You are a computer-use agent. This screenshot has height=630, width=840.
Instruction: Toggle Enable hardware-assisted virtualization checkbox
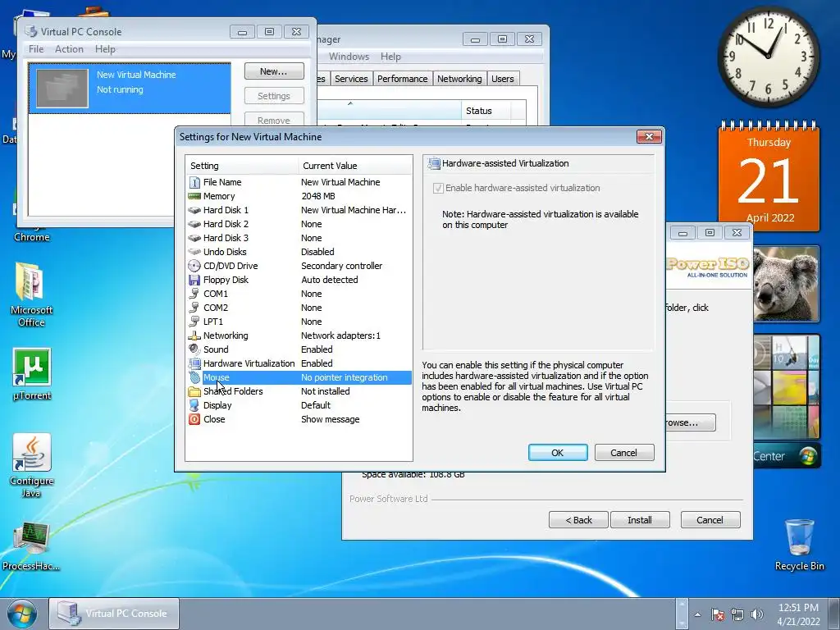pos(438,188)
